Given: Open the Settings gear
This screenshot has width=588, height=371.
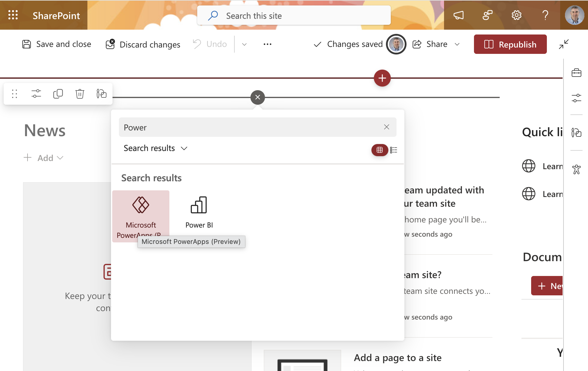Looking at the screenshot, I should (x=516, y=15).
